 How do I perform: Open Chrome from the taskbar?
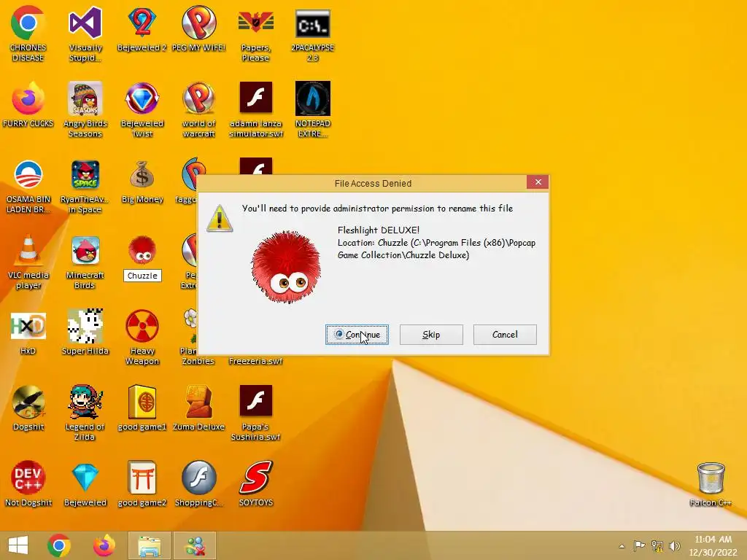coord(59,545)
